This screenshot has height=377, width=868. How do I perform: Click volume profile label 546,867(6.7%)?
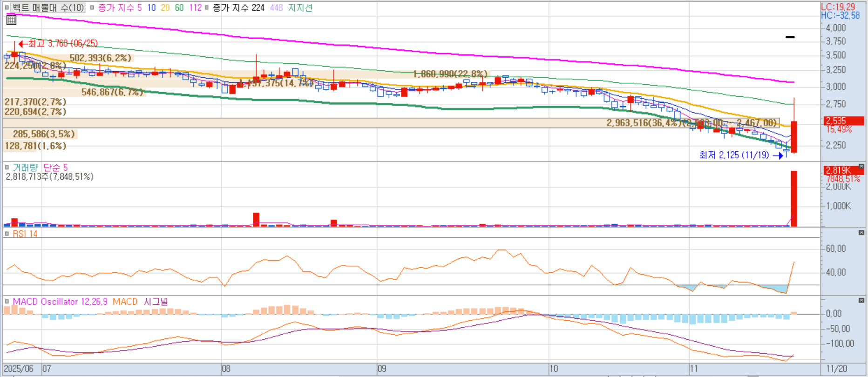tap(112, 92)
